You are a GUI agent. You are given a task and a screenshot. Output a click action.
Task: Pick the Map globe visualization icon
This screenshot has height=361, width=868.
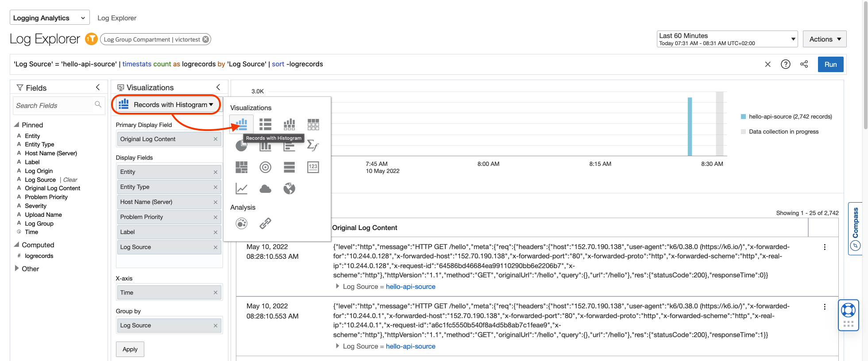coord(289,188)
